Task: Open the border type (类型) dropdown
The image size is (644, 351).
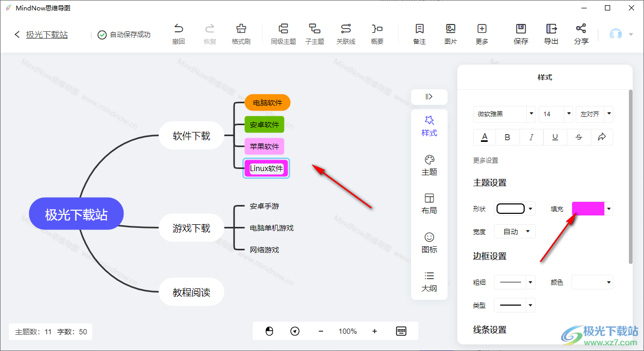Action: [515, 305]
